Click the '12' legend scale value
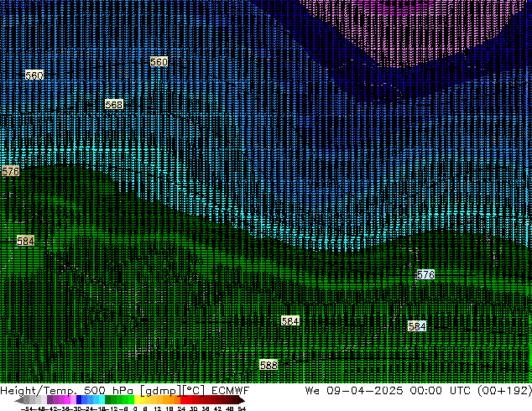This screenshot has width=532, height=411. [158, 408]
